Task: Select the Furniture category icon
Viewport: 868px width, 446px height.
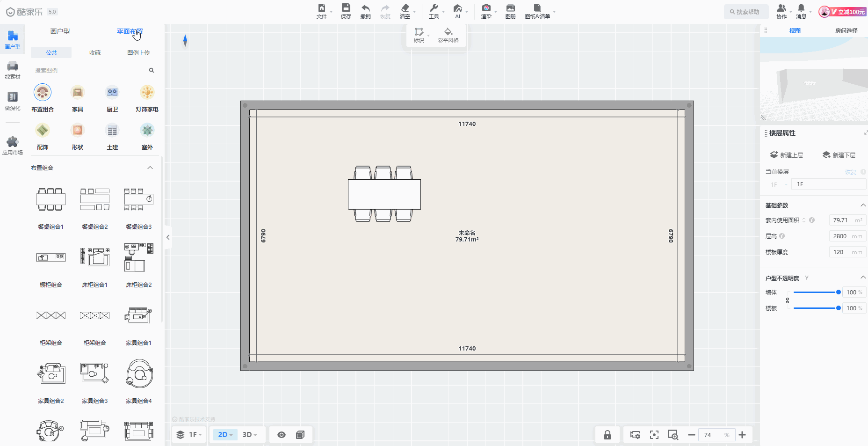Action: [78, 93]
